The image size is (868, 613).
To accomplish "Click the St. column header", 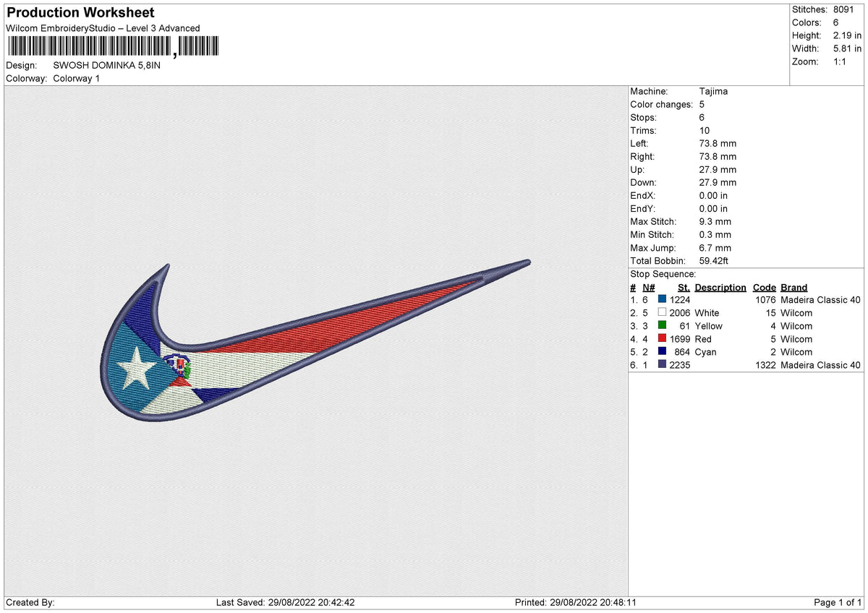I will point(684,287).
